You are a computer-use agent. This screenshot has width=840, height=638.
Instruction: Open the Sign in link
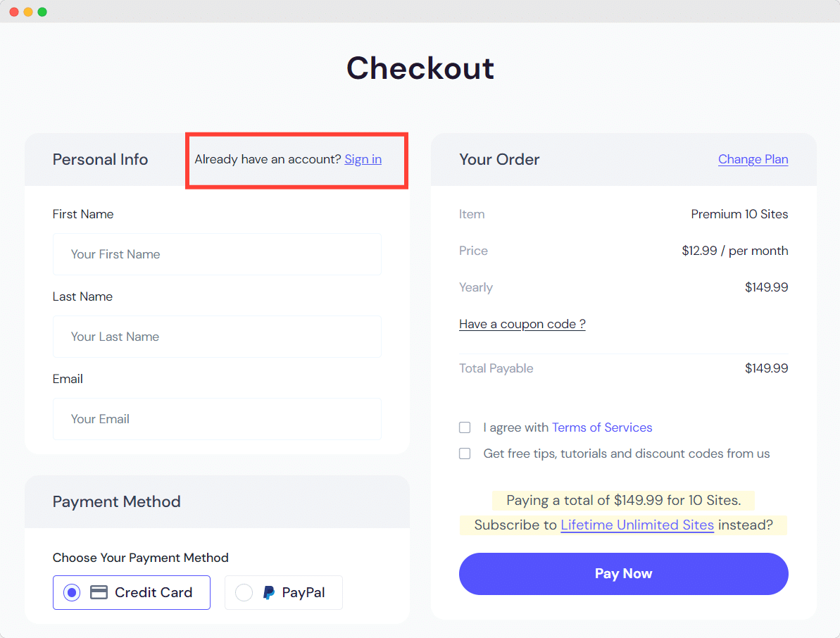(x=363, y=159)
